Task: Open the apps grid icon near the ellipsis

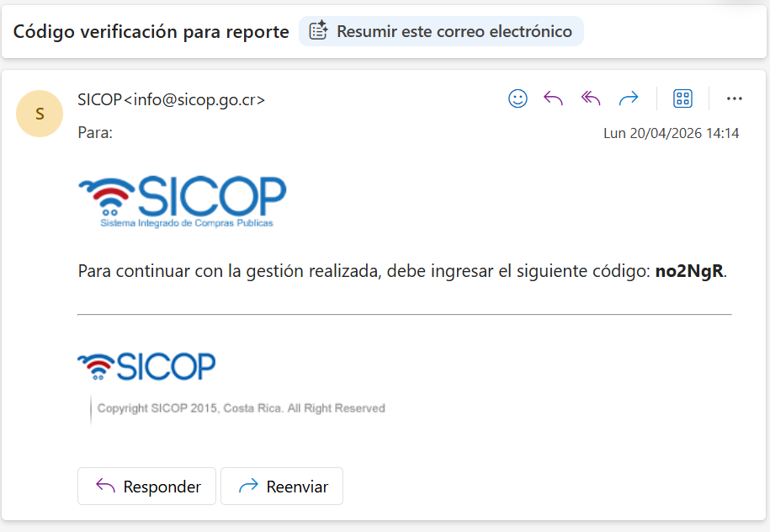Action: point(683,98)
